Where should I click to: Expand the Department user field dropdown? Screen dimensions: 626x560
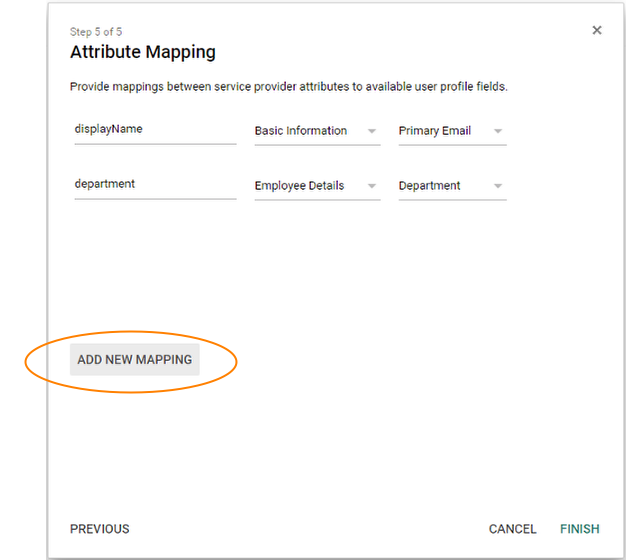coord(430,186)
